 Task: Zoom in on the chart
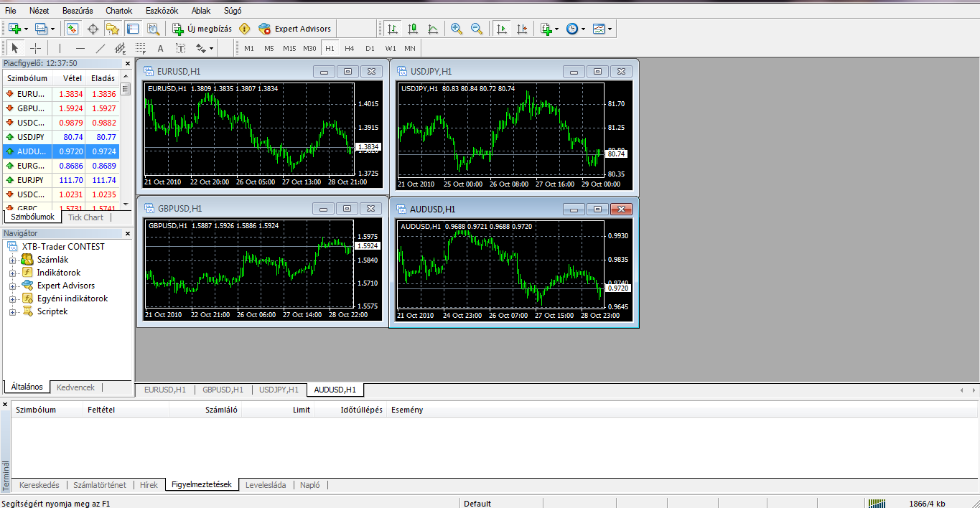[x=456, y=29]
